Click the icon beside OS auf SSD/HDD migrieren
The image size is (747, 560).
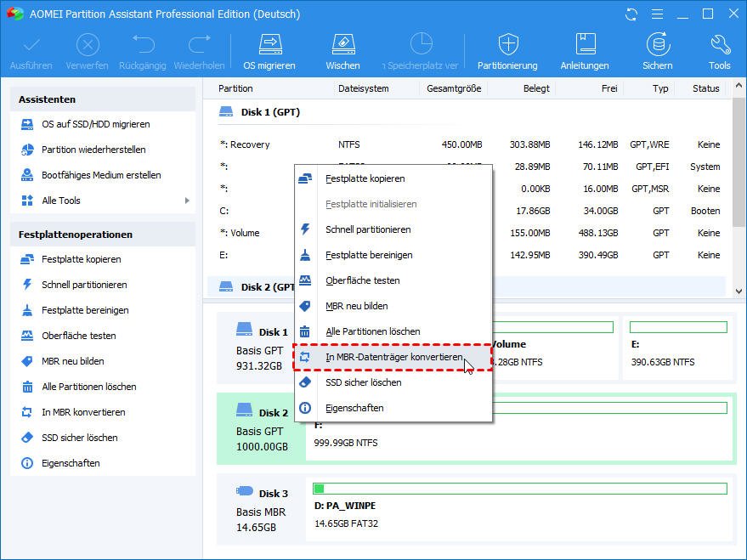[27, 124]
